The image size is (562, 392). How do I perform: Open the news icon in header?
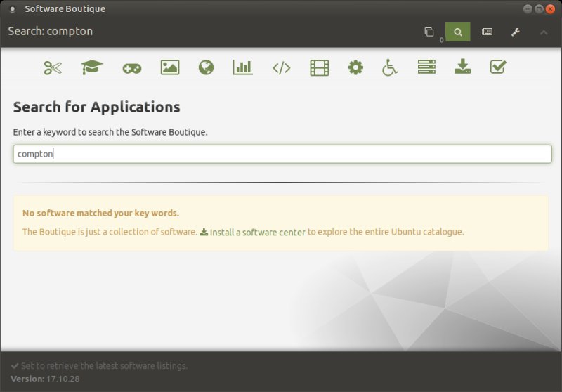tap(487, 32)
